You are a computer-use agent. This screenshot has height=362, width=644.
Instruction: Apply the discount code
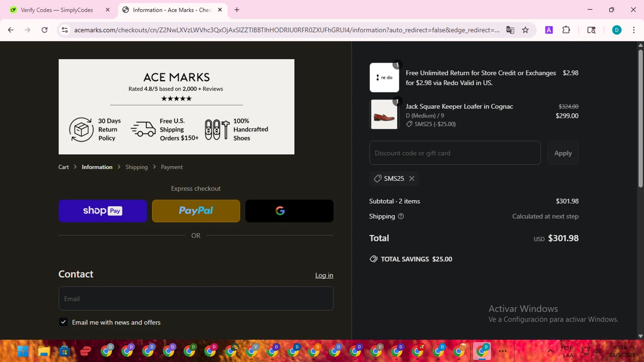(563, 153)
